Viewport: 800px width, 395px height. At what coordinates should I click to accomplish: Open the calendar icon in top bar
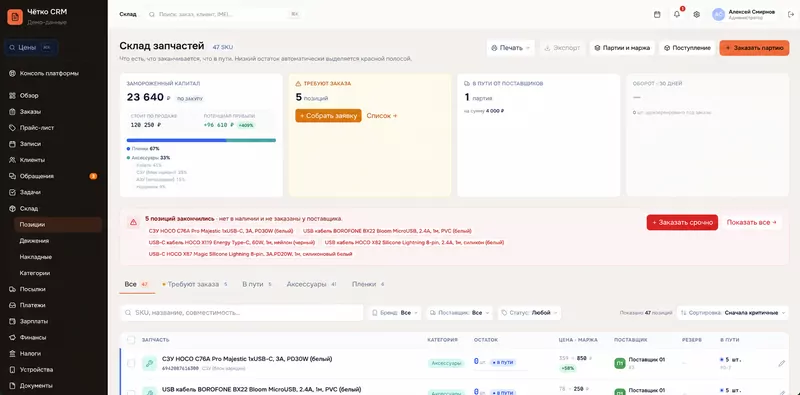click(x=657, y=14)
